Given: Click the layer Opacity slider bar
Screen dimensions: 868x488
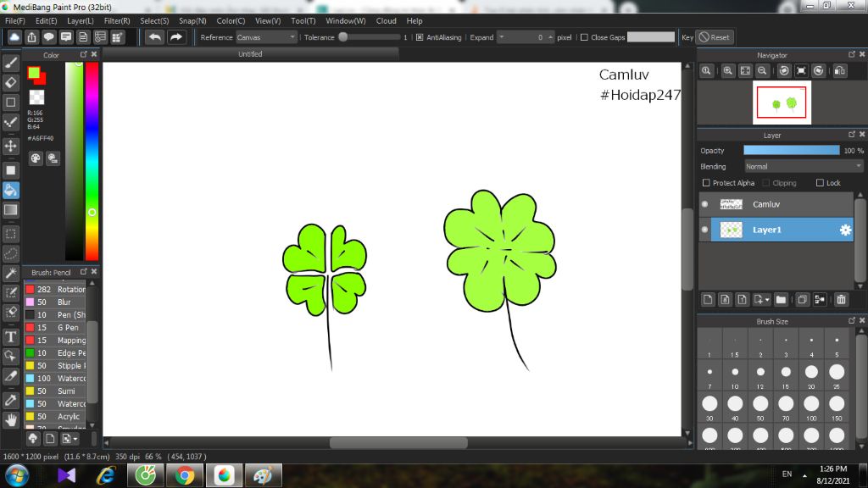Looking at the screenshot, I should (791, 151).
